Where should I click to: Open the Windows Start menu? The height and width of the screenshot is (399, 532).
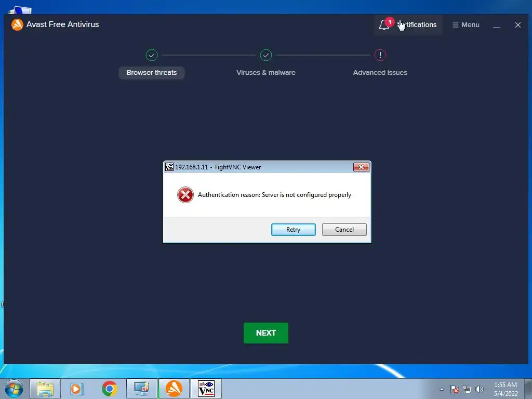tap(14, 389)
